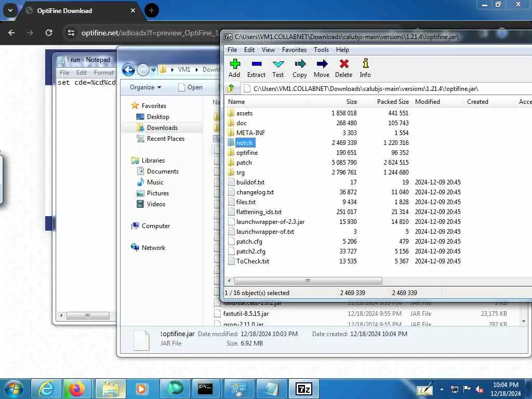The height and width of the screenshot is (399, 532).
Task: Select the META-INF folder
Action: [x=250, y=132]
